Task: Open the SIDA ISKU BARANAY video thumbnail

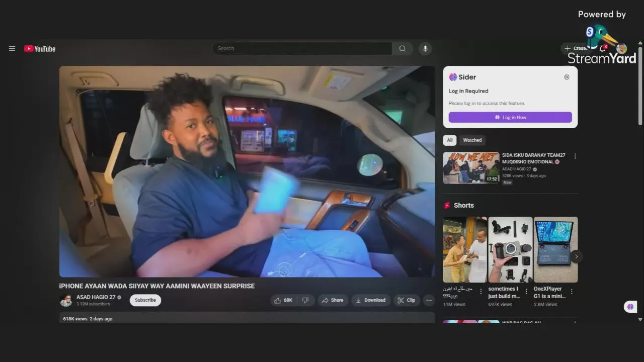Action: (471, 168)
